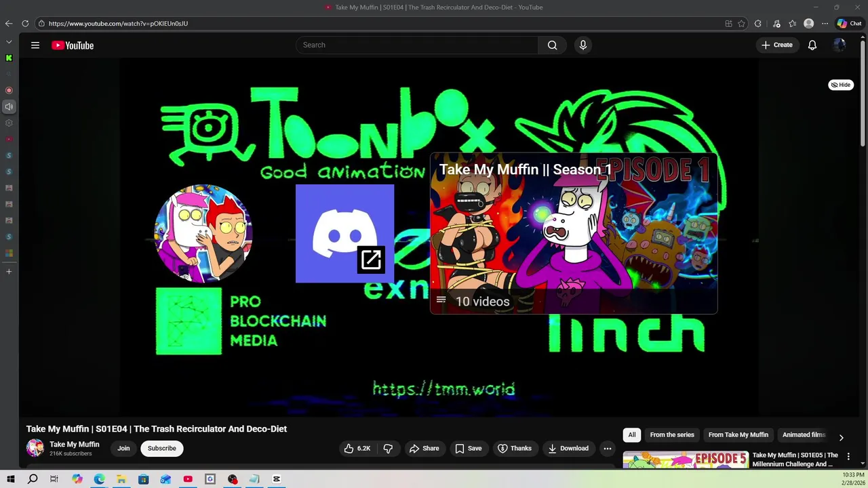This screenshot has width=868, height=488.
Task: Go back with the browser back arrow
Action: click(x=9, y=24)
